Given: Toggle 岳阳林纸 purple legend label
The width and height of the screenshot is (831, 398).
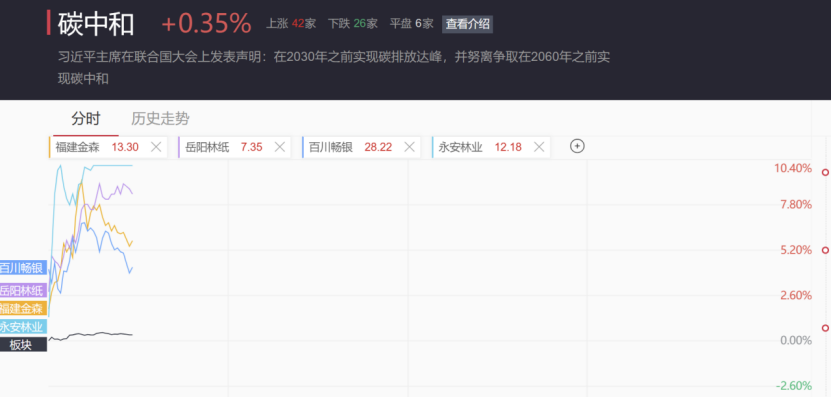Looking at the screenshot, I should pos(23,290).
